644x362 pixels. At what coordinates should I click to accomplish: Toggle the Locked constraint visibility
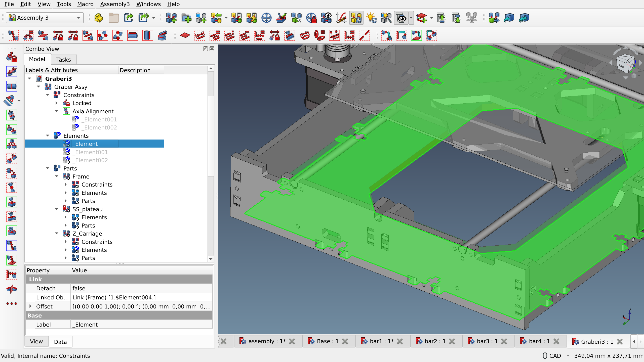[x=82, y=103]
